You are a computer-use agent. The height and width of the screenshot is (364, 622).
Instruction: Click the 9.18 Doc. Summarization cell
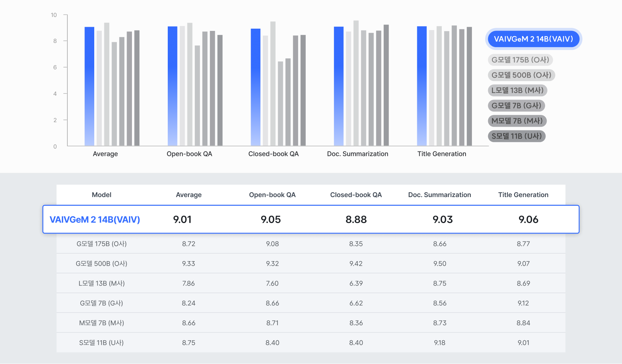coord(440,343)
